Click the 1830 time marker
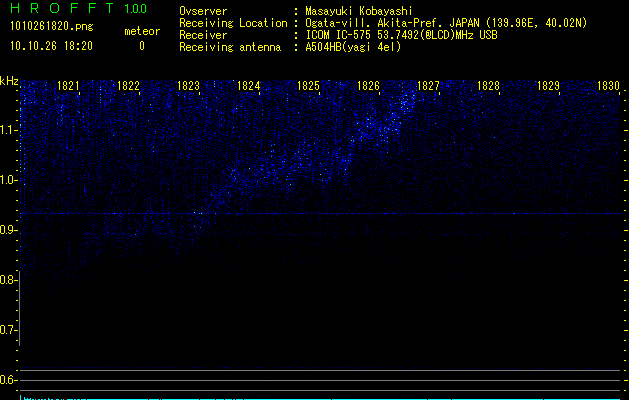Image resolution: width=629 pixels, height=400 pixels. tap(608, 86)
